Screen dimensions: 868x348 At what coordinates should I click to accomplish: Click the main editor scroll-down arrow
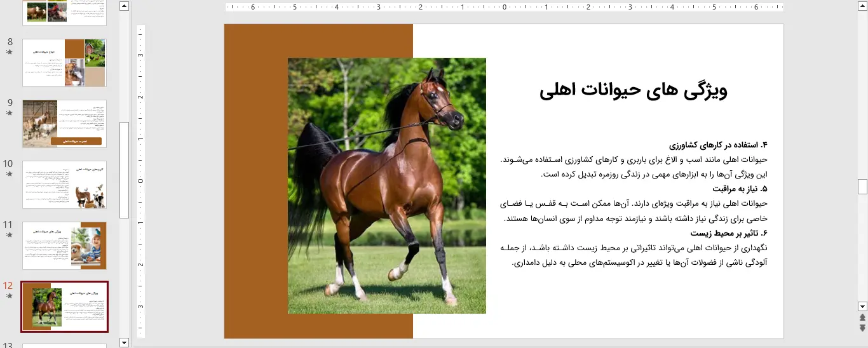(862, 305)
